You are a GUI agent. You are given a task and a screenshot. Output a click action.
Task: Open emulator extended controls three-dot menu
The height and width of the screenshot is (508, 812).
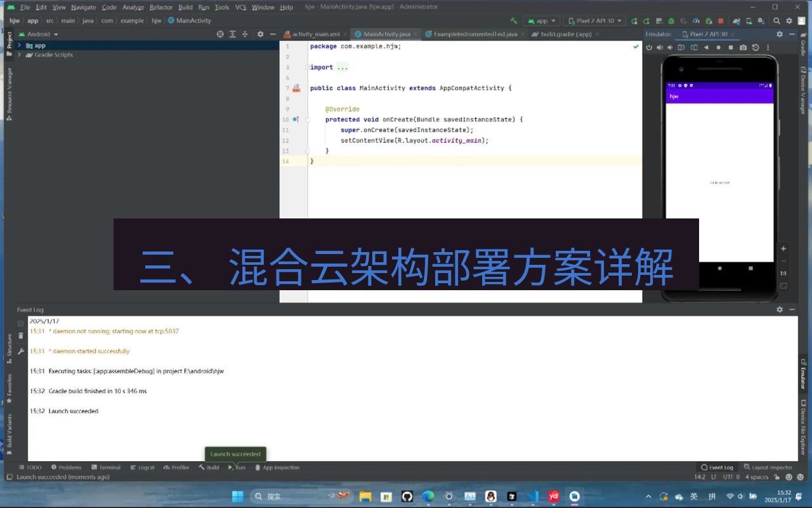pyautogui.click(x=768, y=47)
